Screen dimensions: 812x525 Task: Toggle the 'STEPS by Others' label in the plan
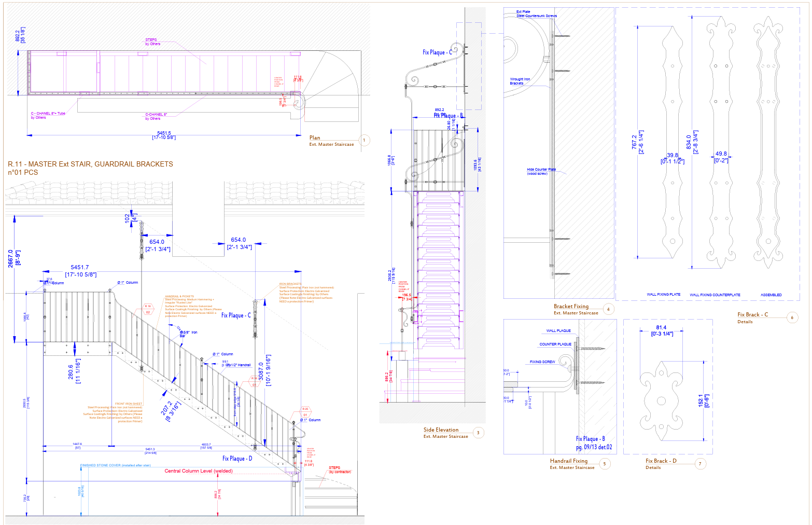(x=151, y=42)
